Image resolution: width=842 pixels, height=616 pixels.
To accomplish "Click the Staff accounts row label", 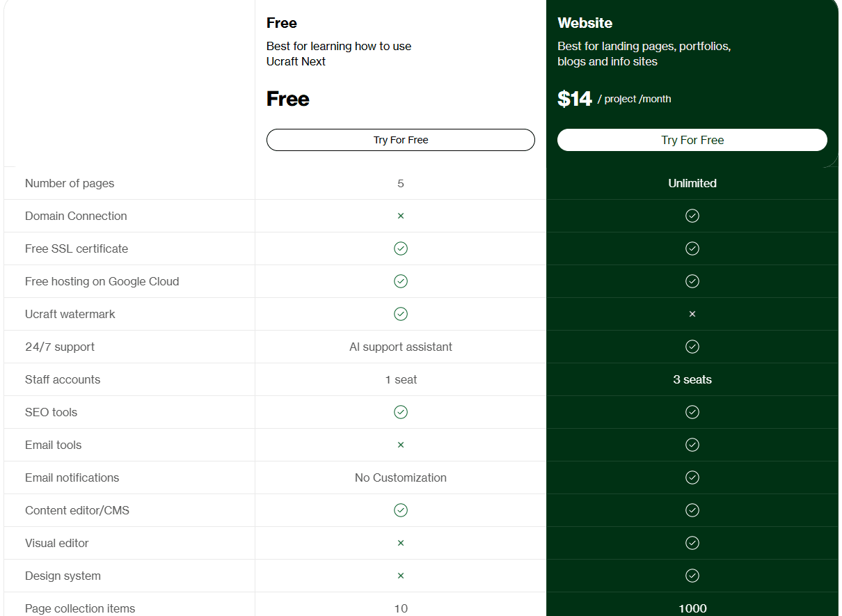I will pos(63,380).
